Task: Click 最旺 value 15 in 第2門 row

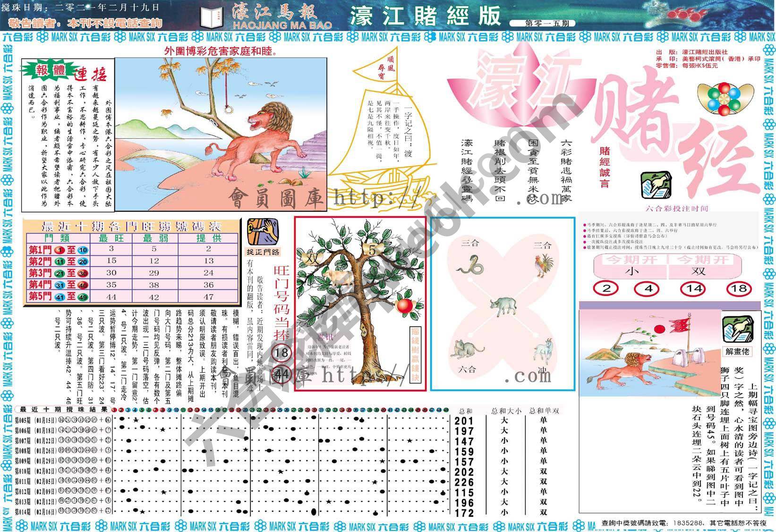Action: (x=111, y=261)
